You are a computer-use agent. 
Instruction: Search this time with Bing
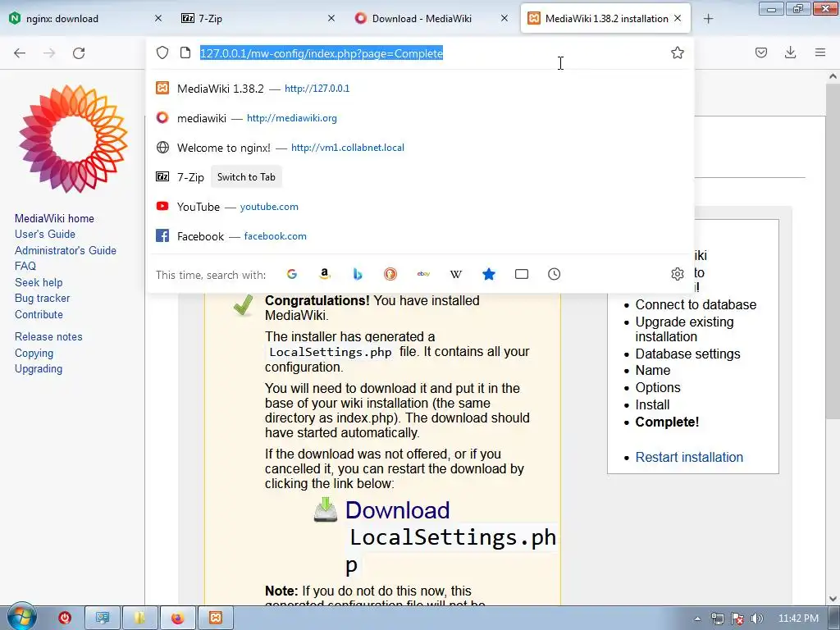coord(358,274)
